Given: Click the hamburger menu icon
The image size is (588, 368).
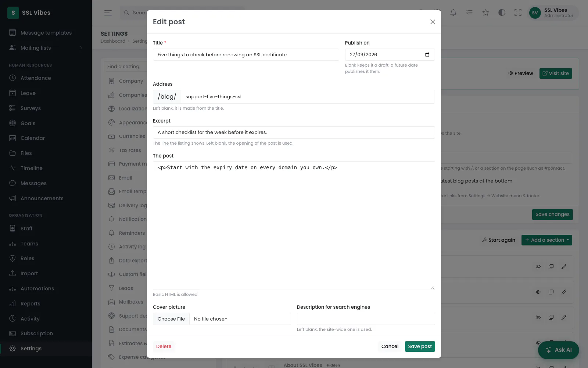Looking at the screenshot, I should [x=108, y=13].
